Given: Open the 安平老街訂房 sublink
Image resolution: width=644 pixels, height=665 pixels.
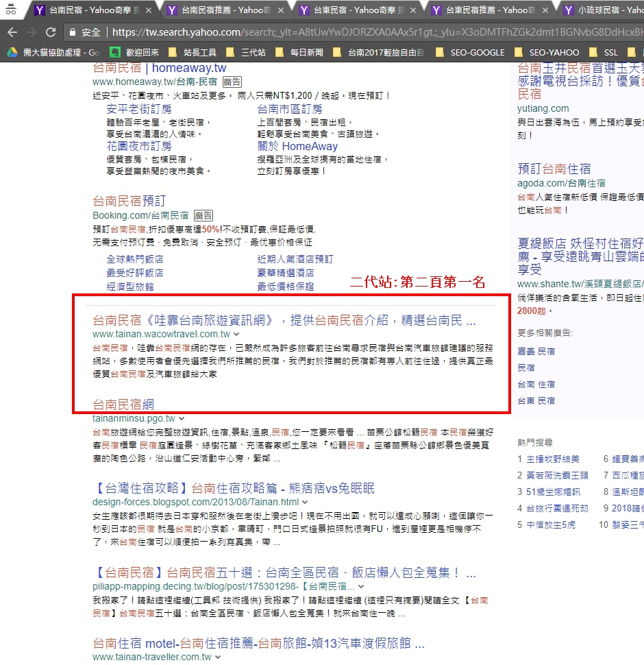Looking at the screenshot, I should tap(139, 110).
